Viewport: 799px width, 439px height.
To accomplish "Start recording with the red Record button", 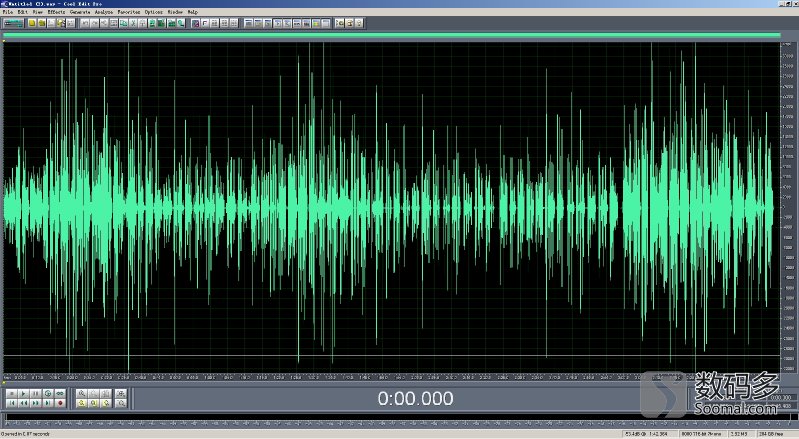I will click(60, 403).
